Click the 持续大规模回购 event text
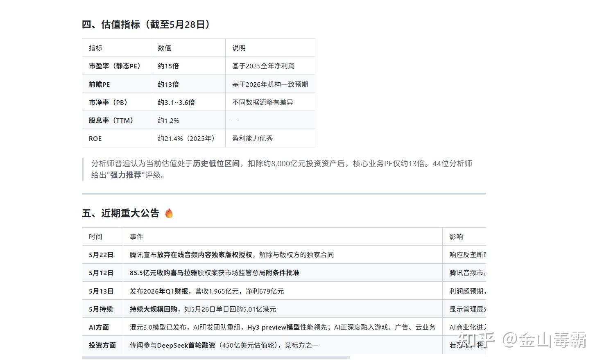This screenshot has height=364, width=602. [x=154, y=309]
